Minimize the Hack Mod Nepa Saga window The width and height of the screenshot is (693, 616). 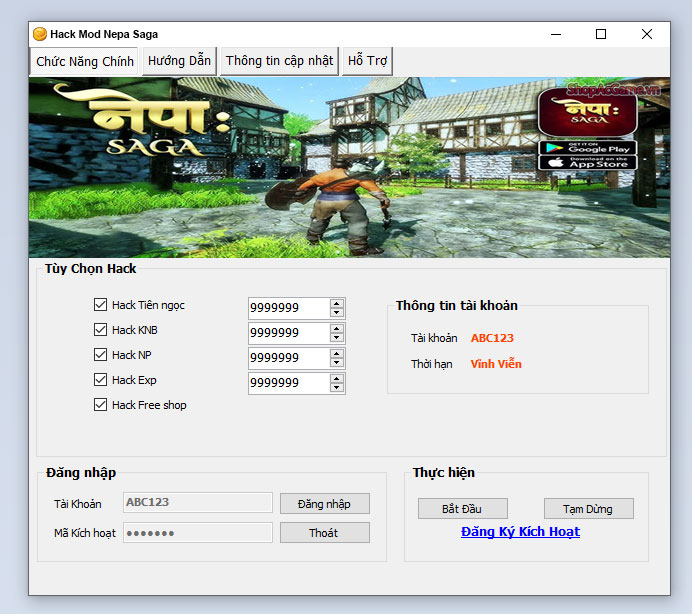pos(556,34)
